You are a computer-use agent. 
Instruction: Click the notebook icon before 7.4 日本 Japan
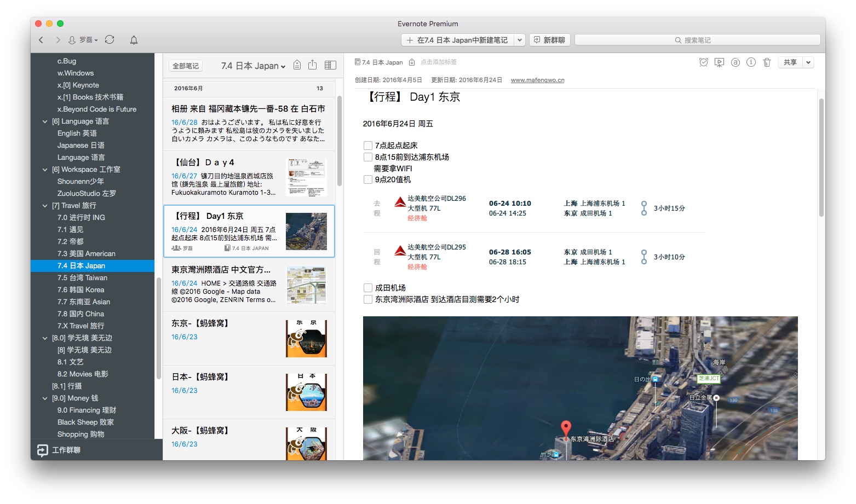pos(358,62)
